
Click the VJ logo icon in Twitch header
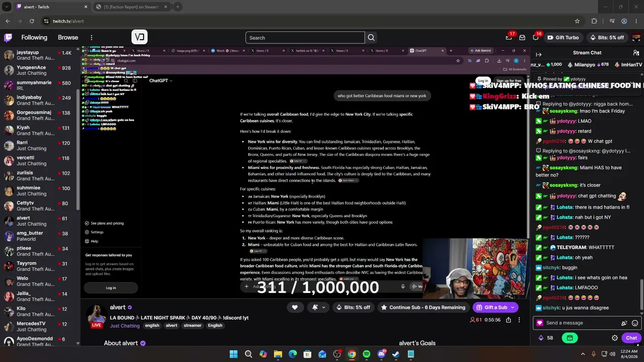coord(139,37)
